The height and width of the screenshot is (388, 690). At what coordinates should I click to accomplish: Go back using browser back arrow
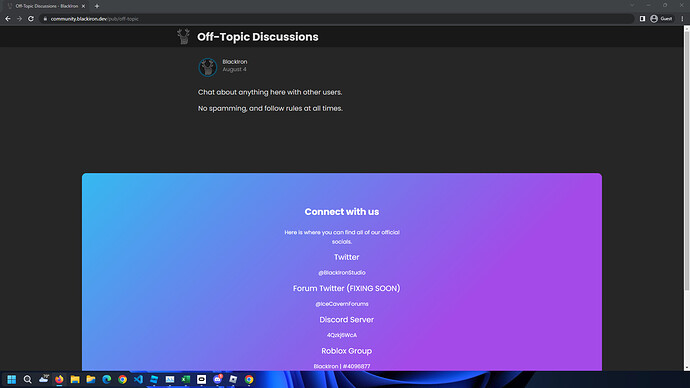click(7, 19)
